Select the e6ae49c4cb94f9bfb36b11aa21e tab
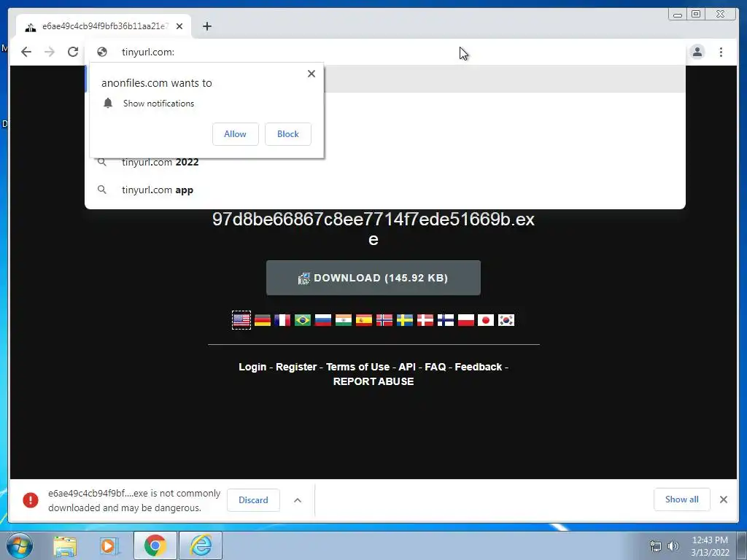Viewport: 747px width, 560px height. coord(104,26)
